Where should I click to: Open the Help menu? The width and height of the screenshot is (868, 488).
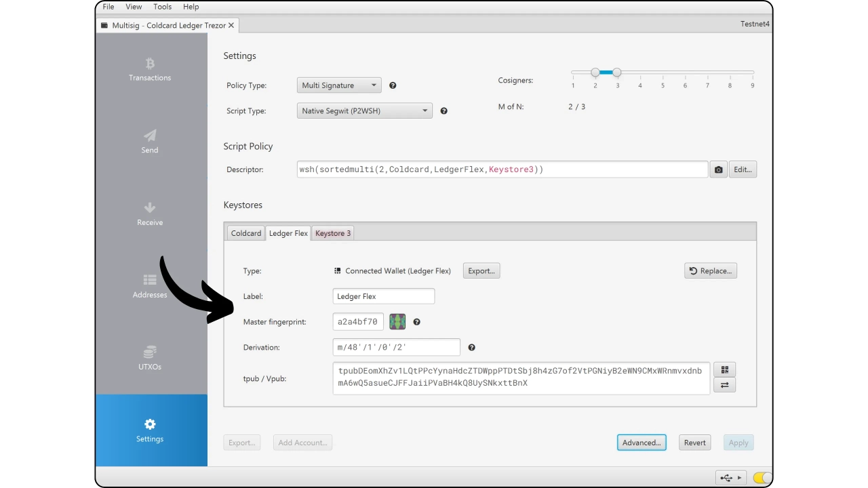coord(191,7)
